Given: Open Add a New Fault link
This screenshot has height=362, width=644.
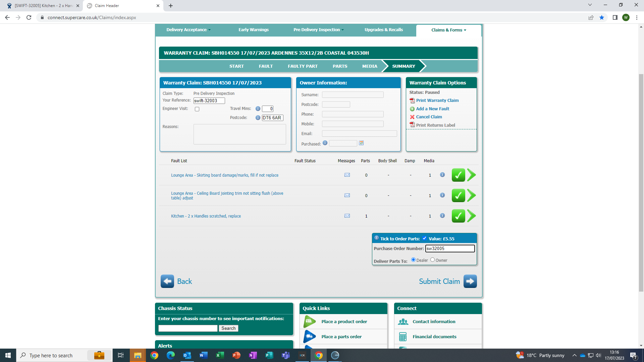Looking at the screenshot, I should 432,109.
